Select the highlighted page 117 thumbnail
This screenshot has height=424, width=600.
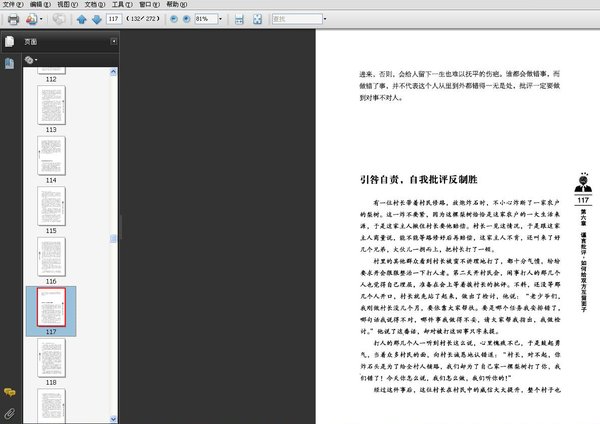point(51,307)
